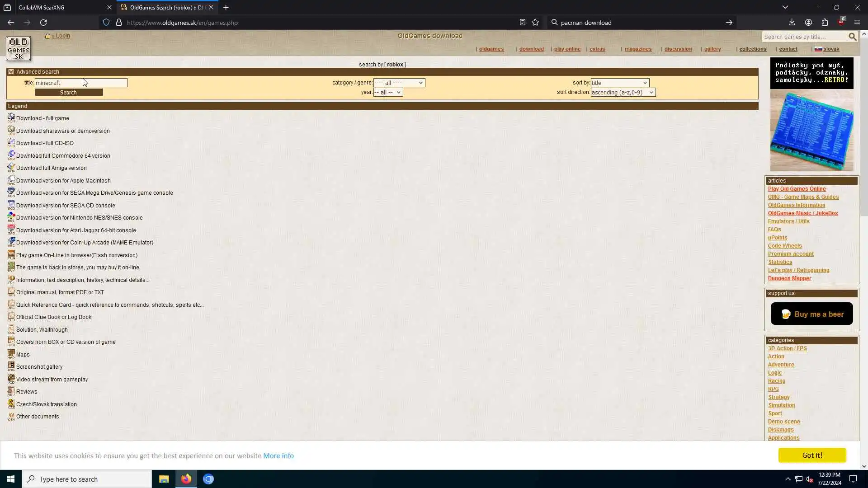Image resolution: width=868 pixels, height=488 pixels.
Task: Expand the sort direction dropdown
Action: 623,92
